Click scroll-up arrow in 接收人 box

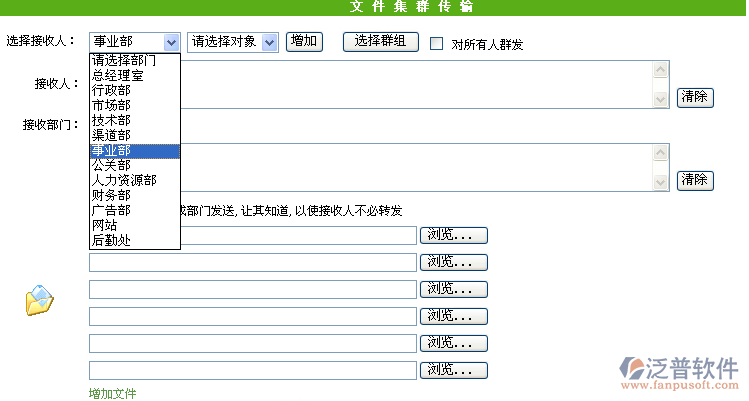661,70
